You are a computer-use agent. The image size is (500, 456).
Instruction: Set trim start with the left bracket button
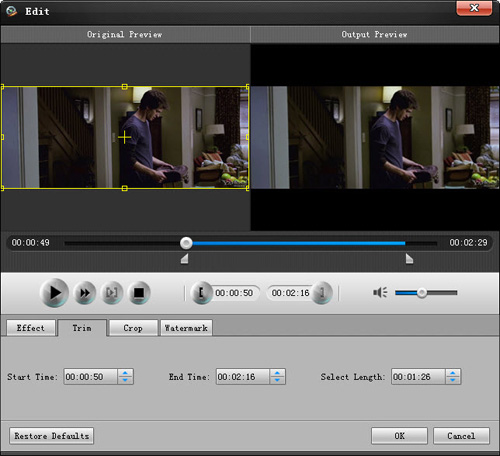click(x=201, y=293)
